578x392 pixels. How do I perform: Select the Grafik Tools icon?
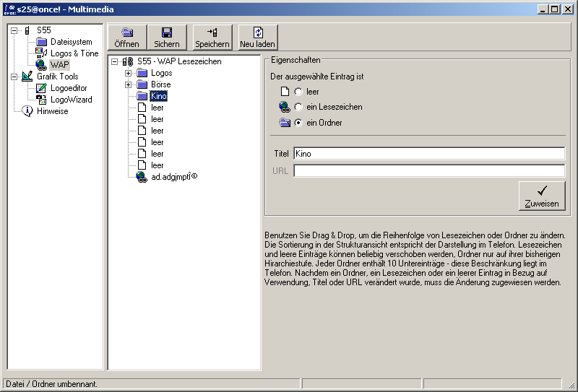27,77
